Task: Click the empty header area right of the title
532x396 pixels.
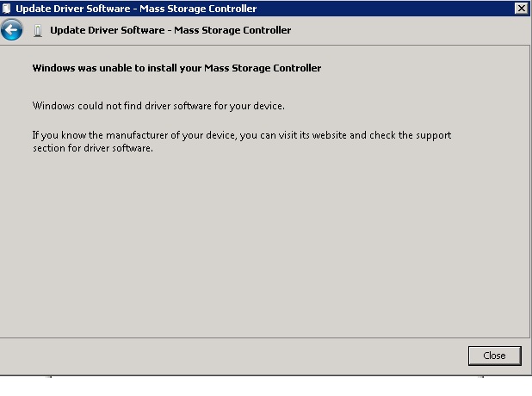Action: coord(409,30)
